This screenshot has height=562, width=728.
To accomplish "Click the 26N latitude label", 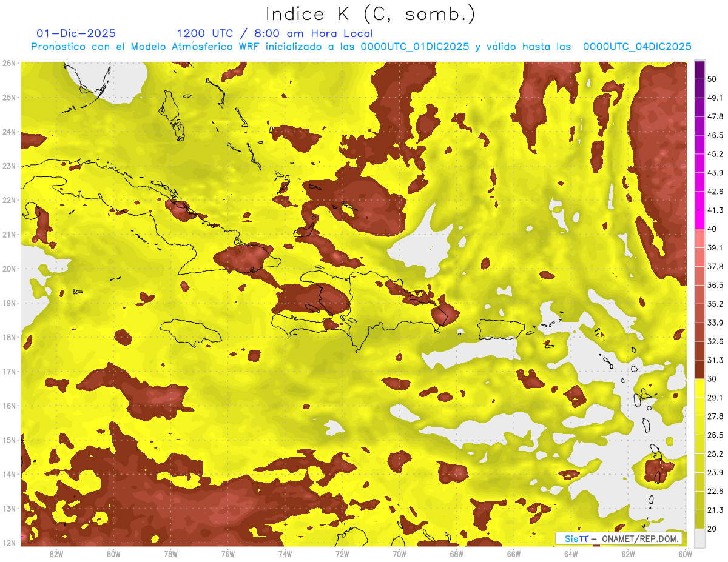I will tap(9, 63).
